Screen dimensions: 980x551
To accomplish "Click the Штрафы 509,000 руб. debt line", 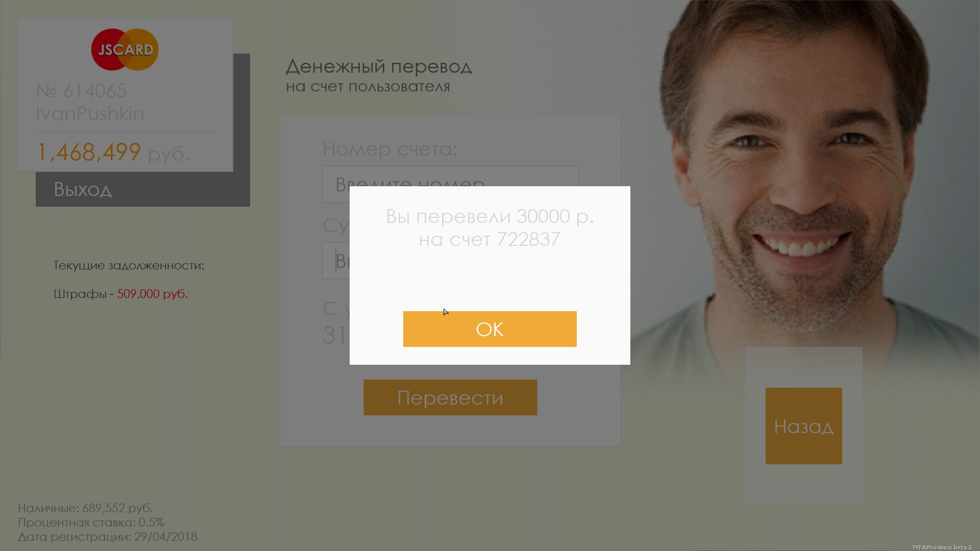I will pyautogui.click(x=120, y=294).
